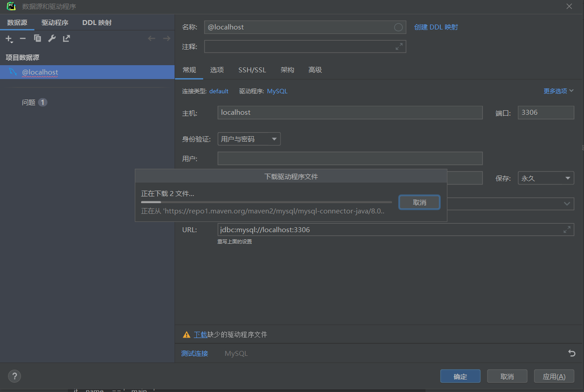Click the add data source plus icon
The height and width of the screenshot is (392, 584).
point(9,39)
